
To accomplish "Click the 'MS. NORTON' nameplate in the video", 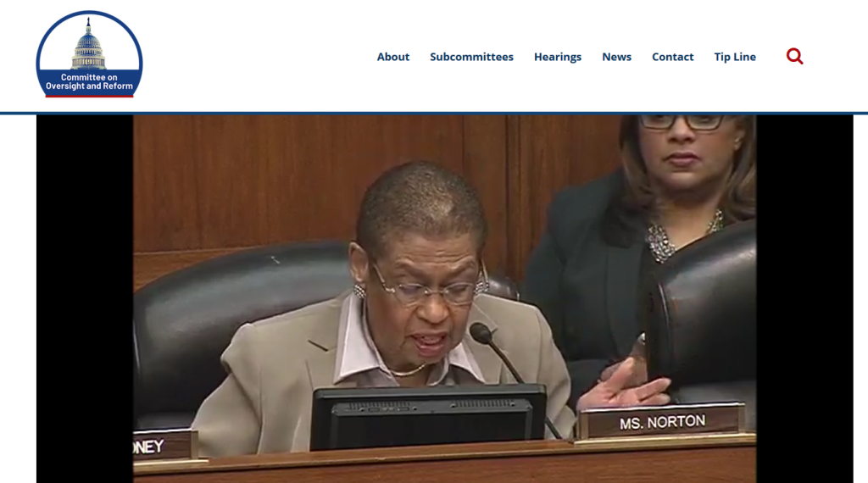I will point(661,421).
